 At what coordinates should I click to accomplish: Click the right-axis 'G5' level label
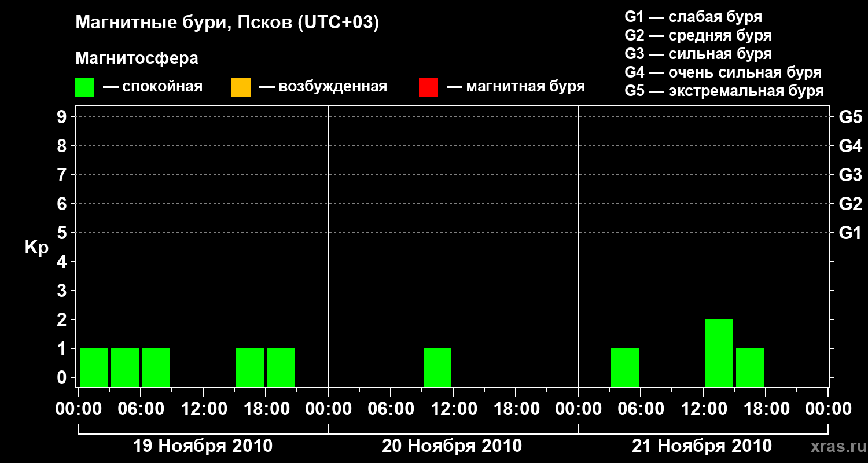tap(851, 117)
